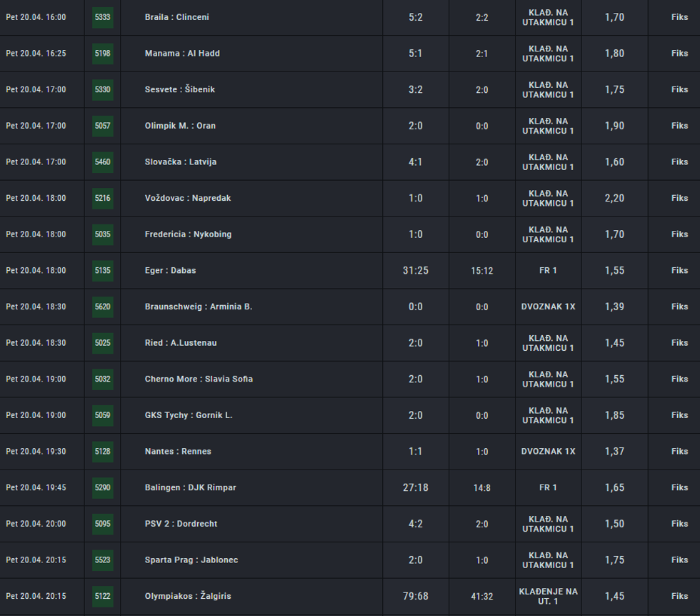Select the 5523 Sparta Prag badge
The height and width of the screenshot is (616, 700).
103,560
